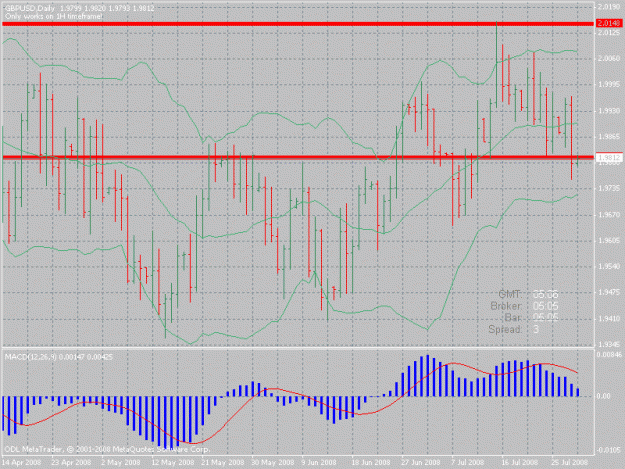Click the 1.9475 price scale label

coord(609,292)
